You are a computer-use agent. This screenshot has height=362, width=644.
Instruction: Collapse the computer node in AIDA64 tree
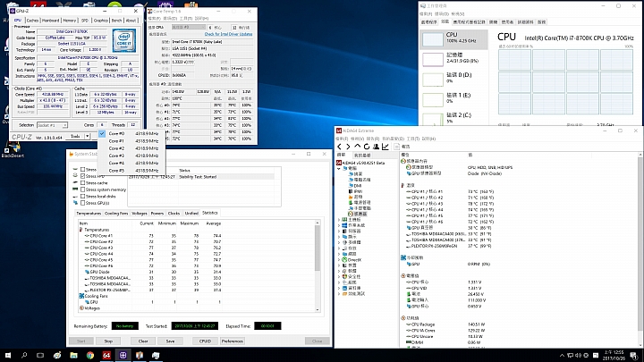click(339, 168)
